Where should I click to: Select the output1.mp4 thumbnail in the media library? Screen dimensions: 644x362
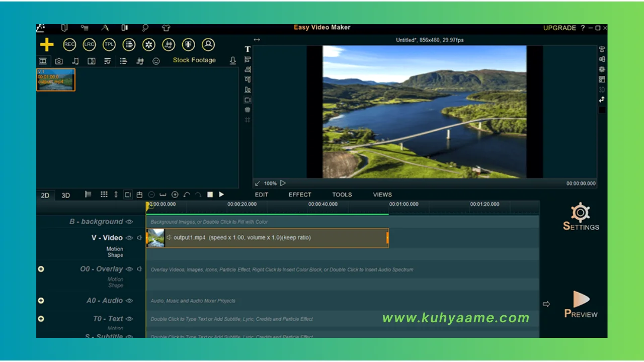56,80
